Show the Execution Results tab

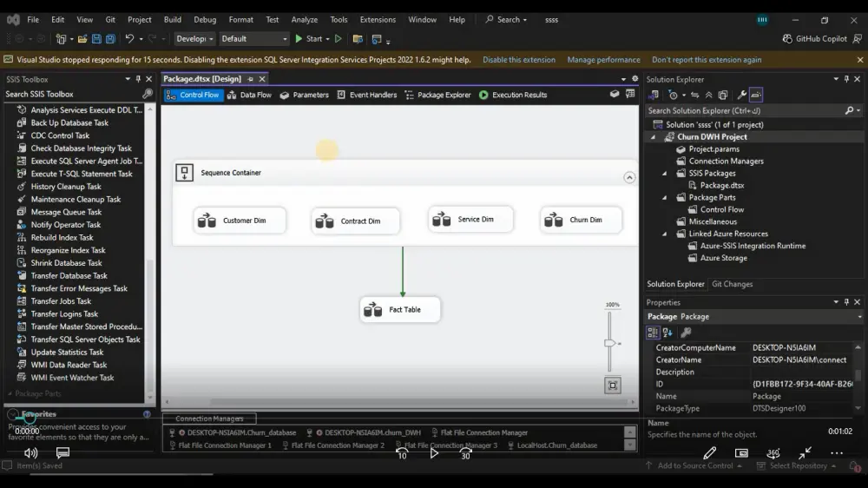pyautogui.click(x=513, y=95)
